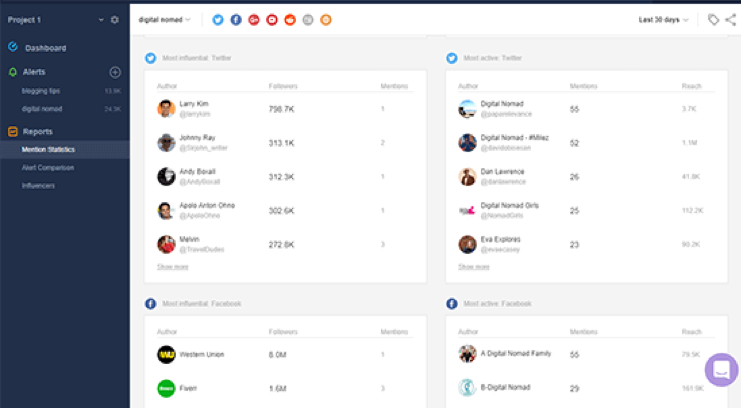Click Show more under Most influential Twitter
The width and height of the screenshot is (741, 408).
click(172, 267)
